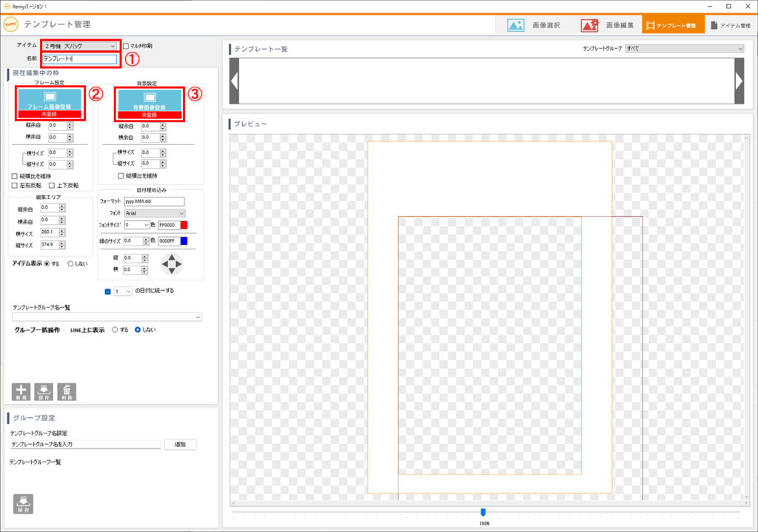758x532 pixels.
Task: Click the 背景画像登録 background image button
Action: click(x=150, y=100)
